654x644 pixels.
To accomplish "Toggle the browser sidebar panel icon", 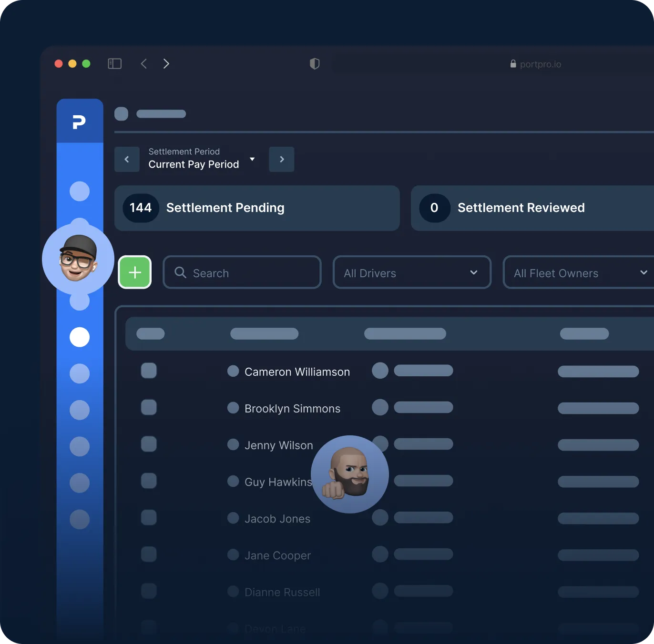I will pyautogui.click(x=115, y=64).
